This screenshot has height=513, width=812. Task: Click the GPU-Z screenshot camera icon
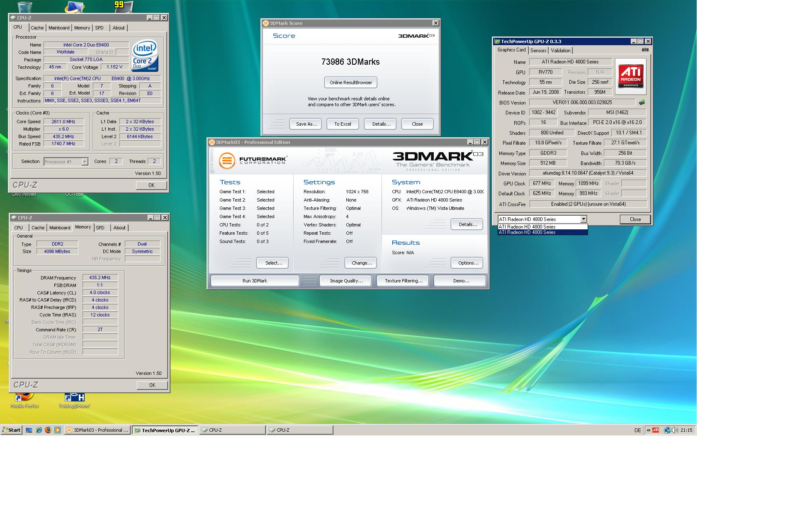click(645, 50)
